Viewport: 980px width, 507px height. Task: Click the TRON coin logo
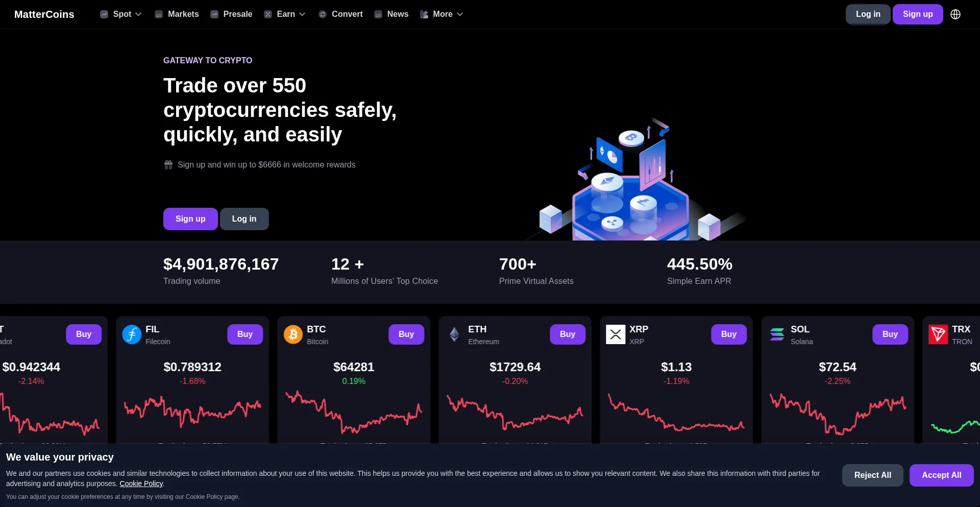click(938, 334)
